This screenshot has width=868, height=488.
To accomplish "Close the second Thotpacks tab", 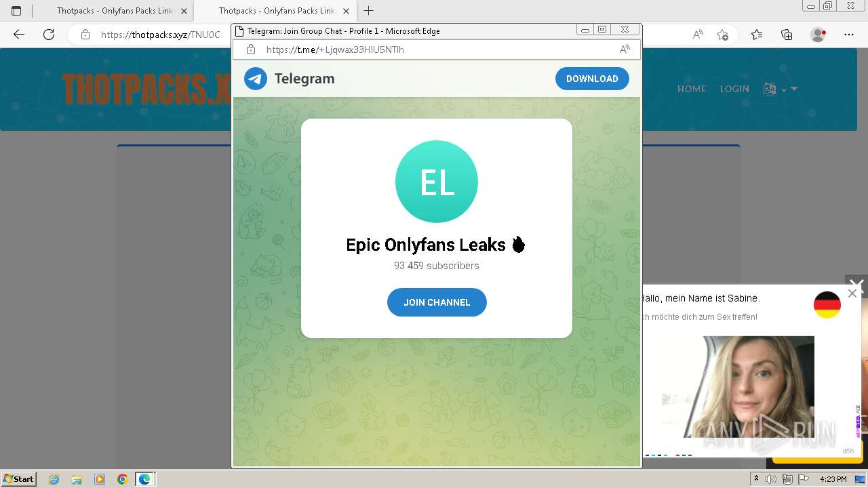I will click(347, 11).
